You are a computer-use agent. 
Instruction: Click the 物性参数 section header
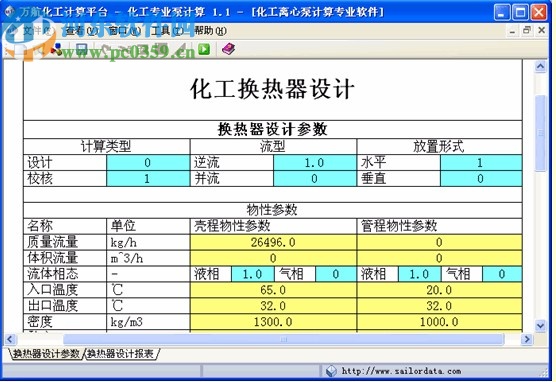coord(273,210)
